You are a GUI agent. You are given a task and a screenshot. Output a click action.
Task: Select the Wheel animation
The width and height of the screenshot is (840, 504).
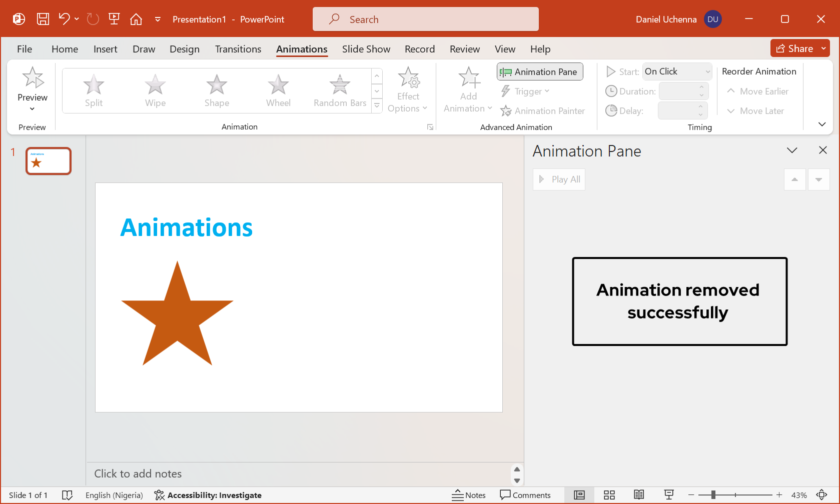coord(278,90)
